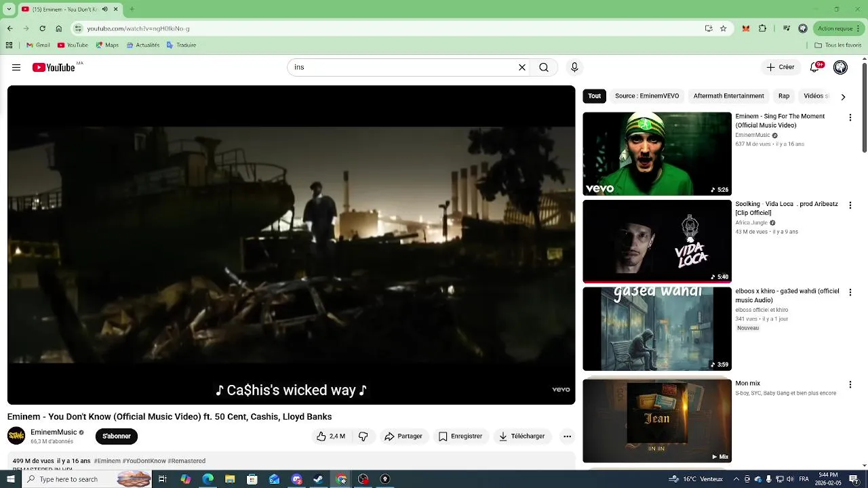Open the Mon mix playlist thumbnail
The width and height of the screenshot is (868, 488).
tap(657, 421)
